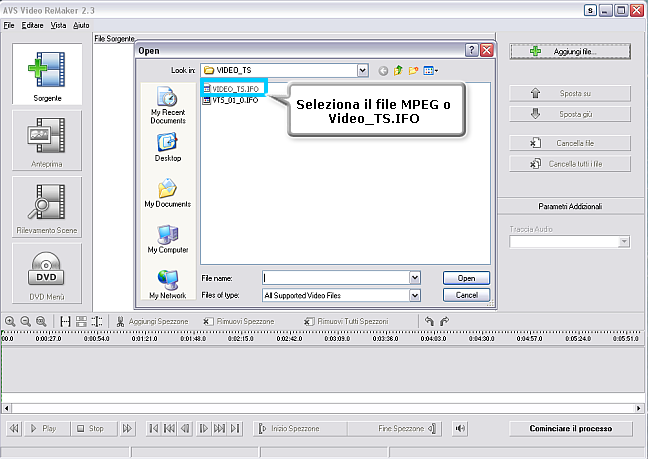Toggle the mute speaker button
Image resolution: width=648 pixels, height=461 pixels.
(x=460, y=428)
